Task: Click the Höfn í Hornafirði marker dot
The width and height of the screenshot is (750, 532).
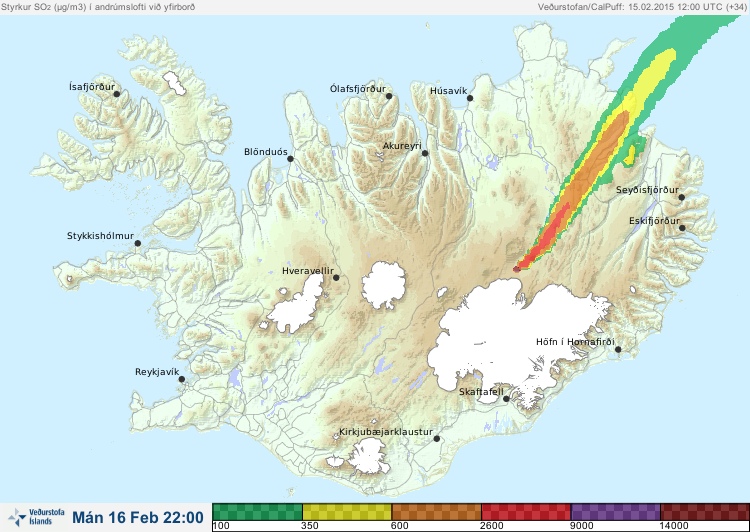Action: tap(618, 350)
